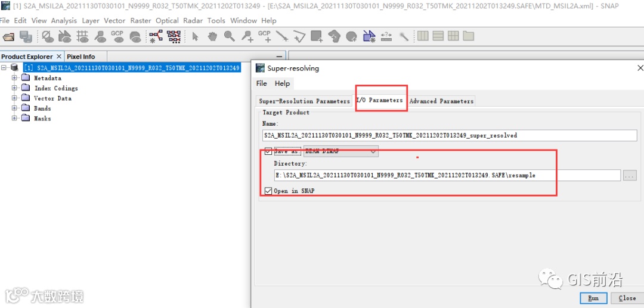Viewport: 644px width, 308px height.
Task: Expand the Bands folder node
Action: [x=15, y=108]
